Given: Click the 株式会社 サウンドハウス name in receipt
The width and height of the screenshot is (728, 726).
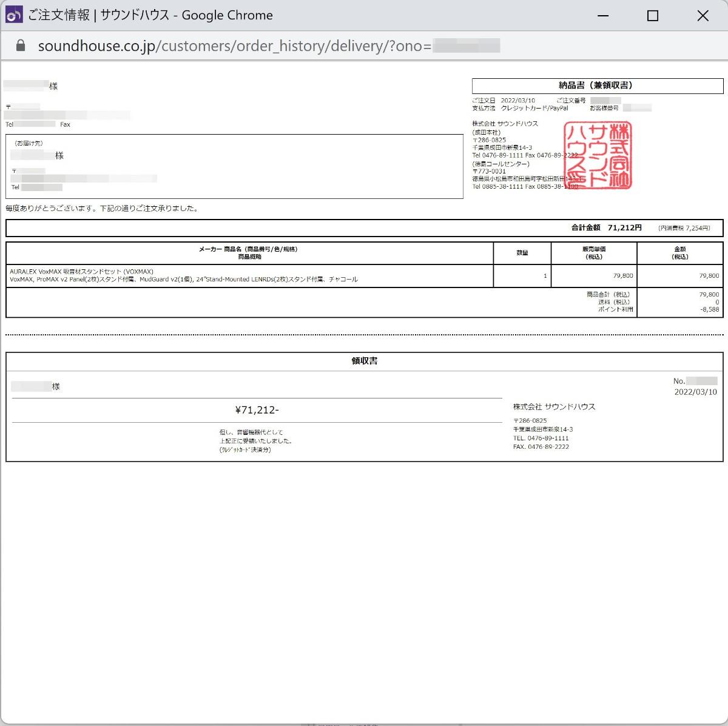Looking at the screenshot, I should tap(554, 407).
